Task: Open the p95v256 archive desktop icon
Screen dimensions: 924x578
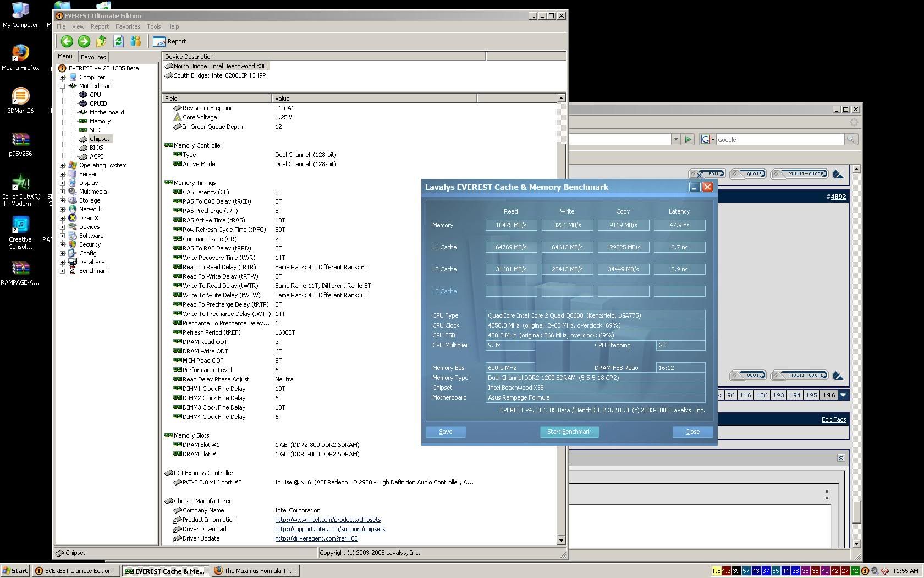Action: coord(20,144)
